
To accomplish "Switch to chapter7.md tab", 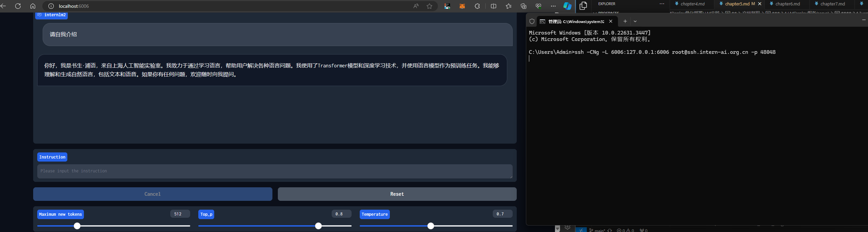I will [x=831, y=4].
